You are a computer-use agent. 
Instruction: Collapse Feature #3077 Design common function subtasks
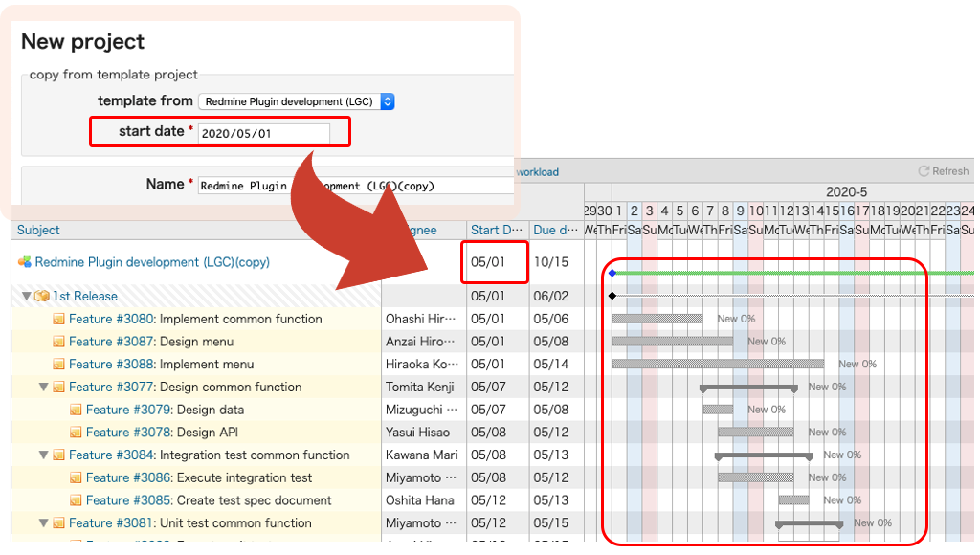(x=43, y=387)
